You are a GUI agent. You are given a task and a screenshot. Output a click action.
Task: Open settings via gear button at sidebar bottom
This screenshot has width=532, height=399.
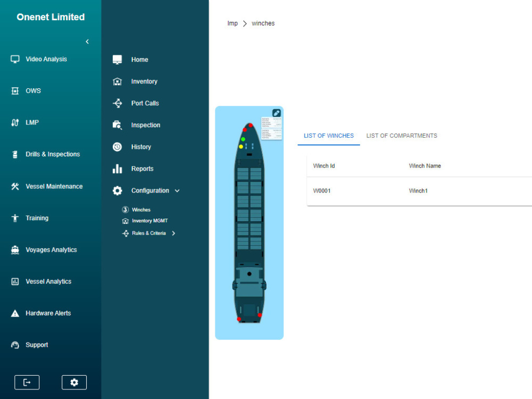74,383
